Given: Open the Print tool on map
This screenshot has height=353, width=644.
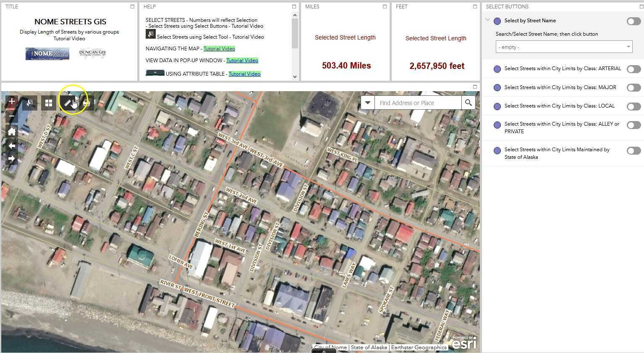Looking at the screenshot, I should coord(86,103).
